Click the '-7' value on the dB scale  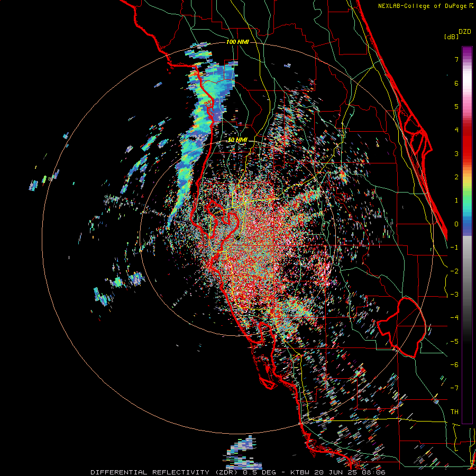pos(454,388)
